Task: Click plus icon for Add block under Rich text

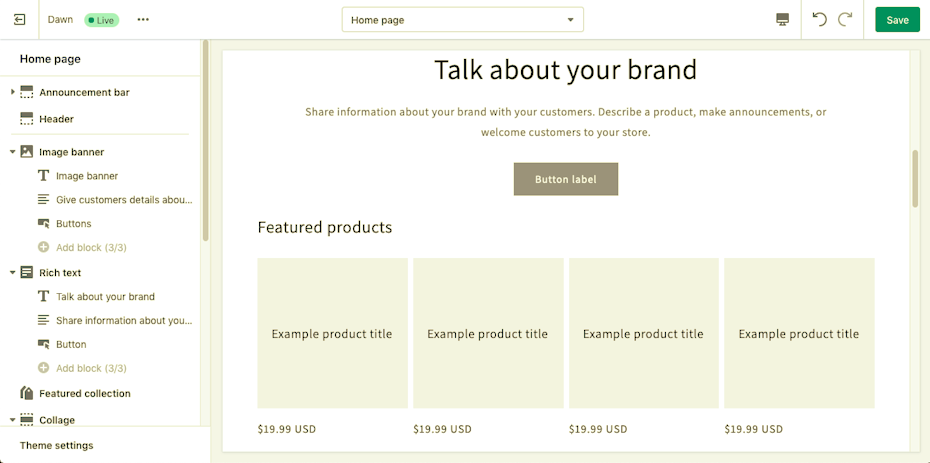Action: pos(43,368)
